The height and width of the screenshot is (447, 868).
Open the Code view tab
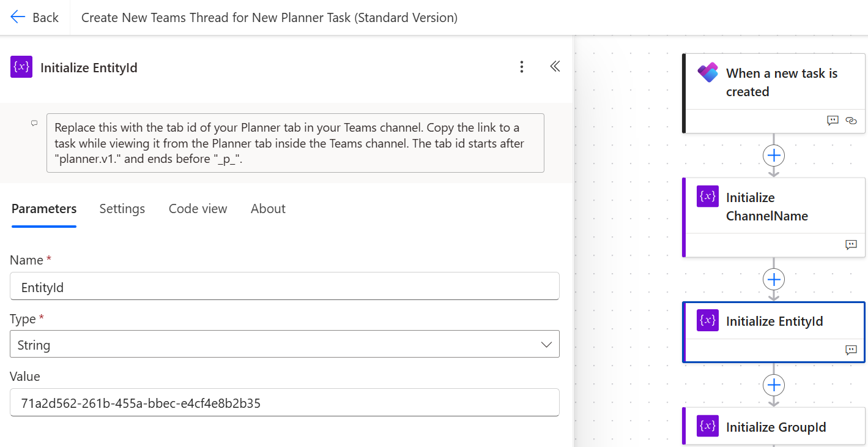198,209
